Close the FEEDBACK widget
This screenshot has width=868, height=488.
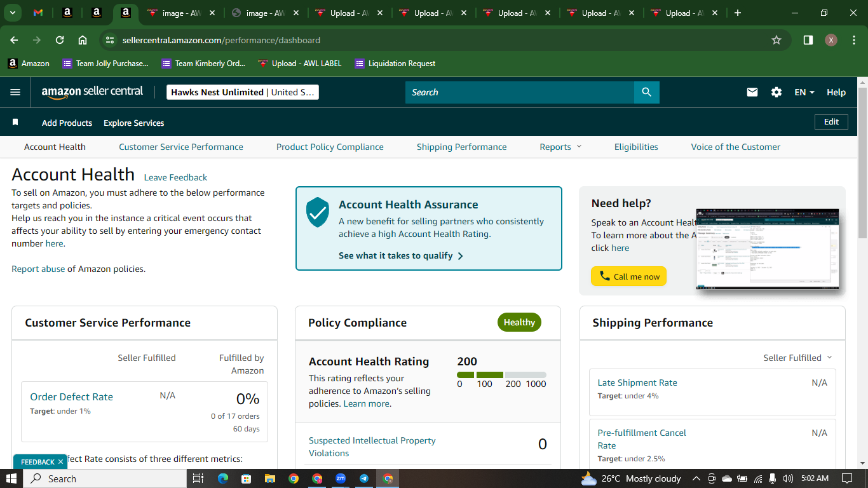point(60,462)
